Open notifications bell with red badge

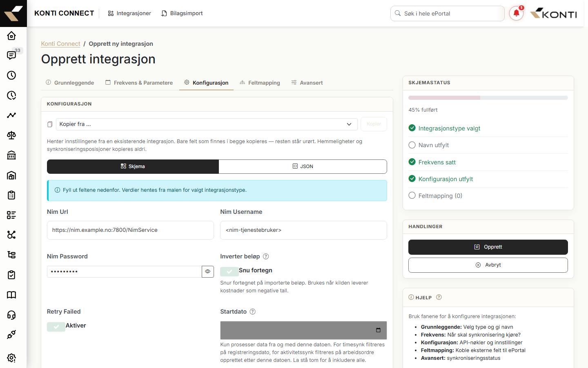(x=517, y=13)
